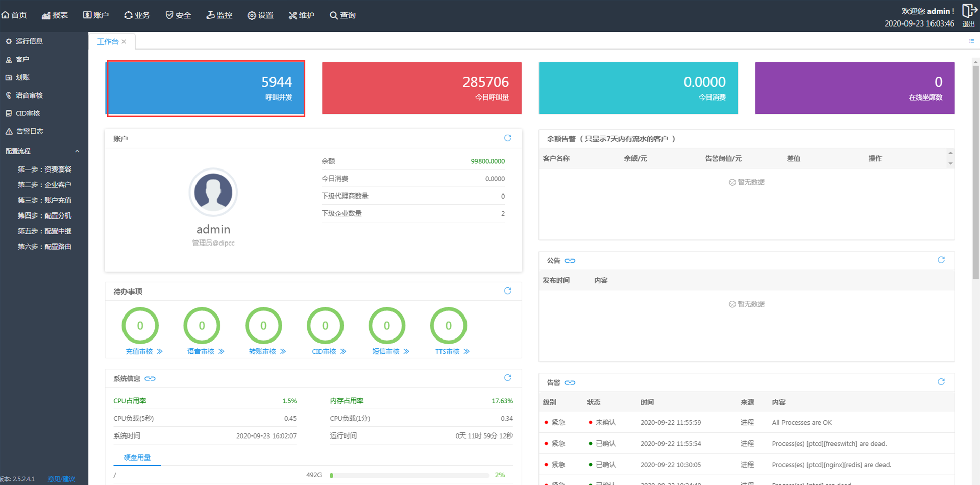
Task: Select the 硬盘用量 disk usage tab
Action: pos(137,458)
